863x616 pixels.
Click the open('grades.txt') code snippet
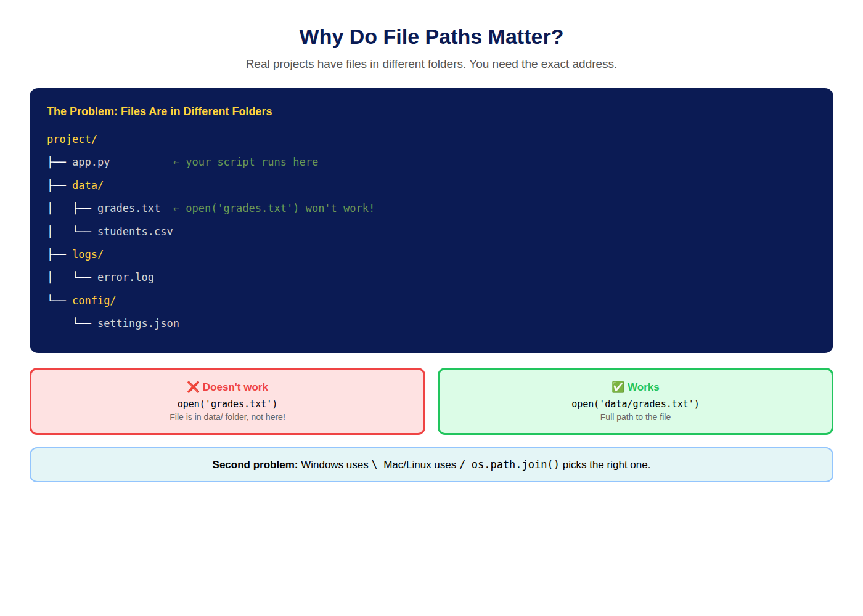coord(227,404)
